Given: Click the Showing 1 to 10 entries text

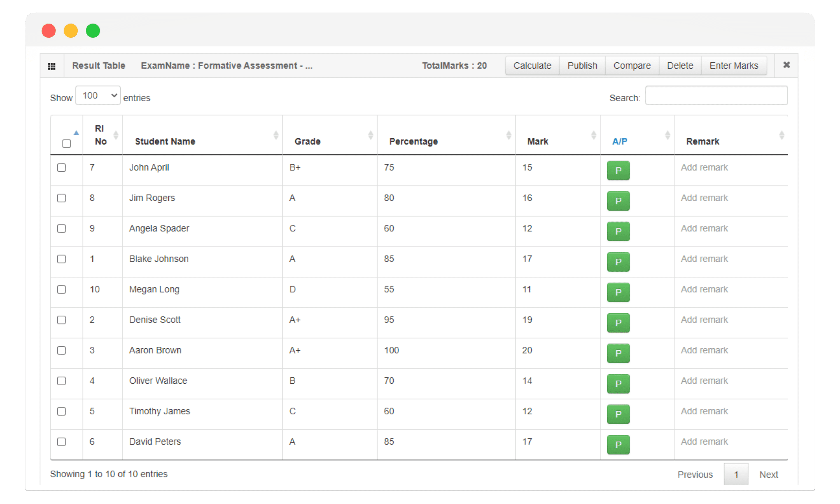Looking at the screenshot, I should click(109, 474).
